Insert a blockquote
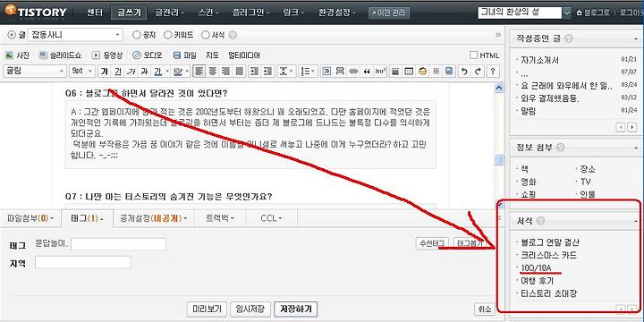Viewport: 644px width, 322px height. click(x=367, y=71)
